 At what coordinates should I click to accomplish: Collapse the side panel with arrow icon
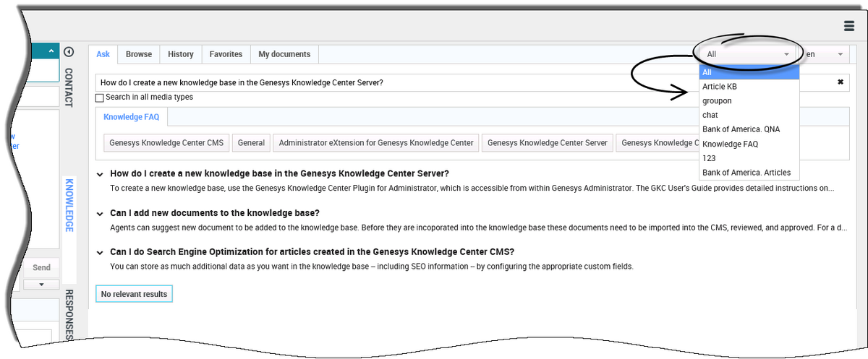point(69,52)
